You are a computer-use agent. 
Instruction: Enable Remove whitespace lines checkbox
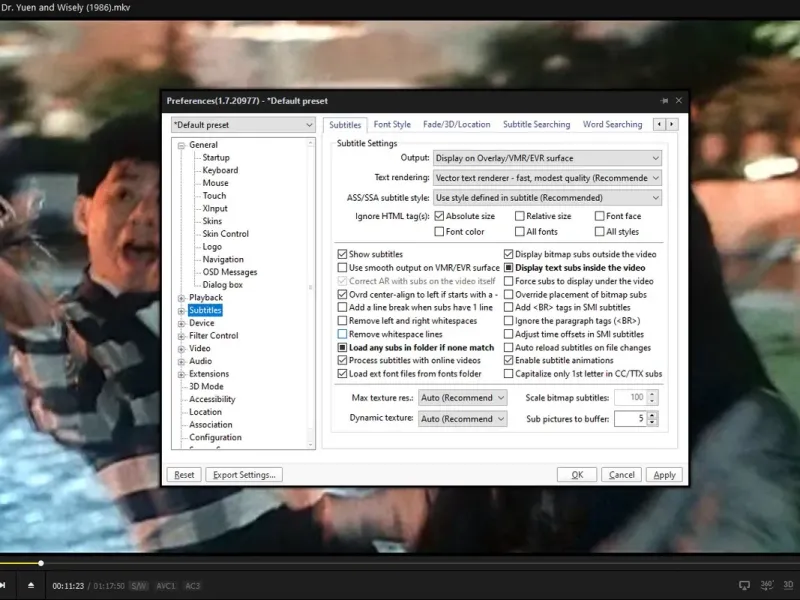[342, 334]
